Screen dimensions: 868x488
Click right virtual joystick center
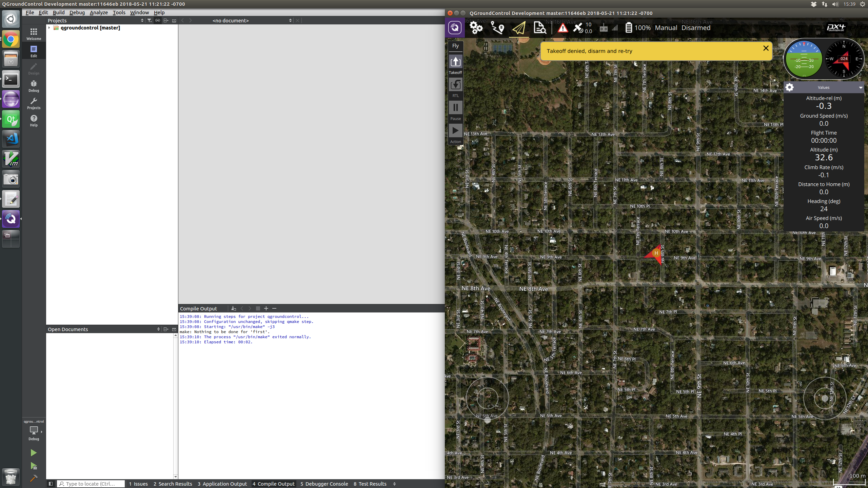coord(825,398)
